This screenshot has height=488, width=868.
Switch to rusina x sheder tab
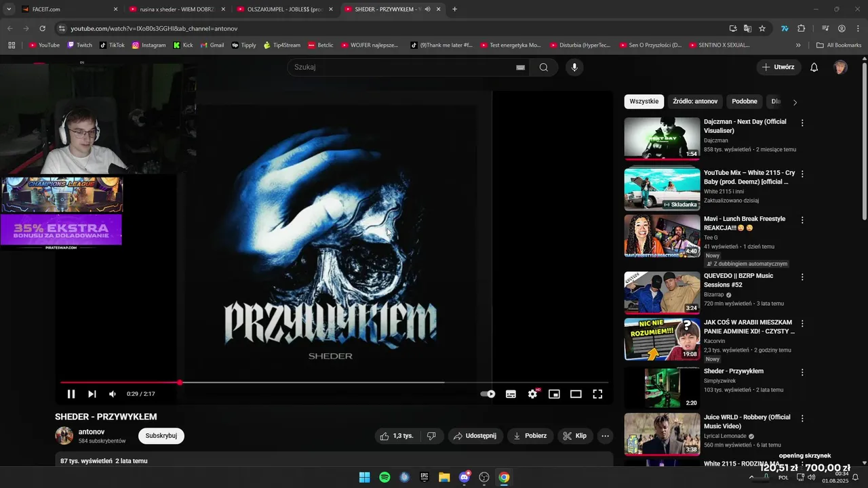pyautogui.click(x=177, y=9)
